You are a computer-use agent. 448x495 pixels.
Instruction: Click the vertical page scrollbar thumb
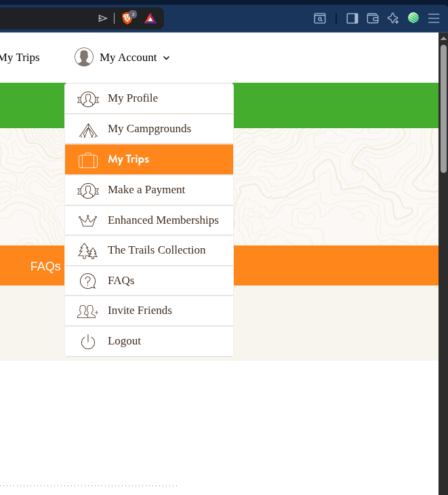[443, 108]
